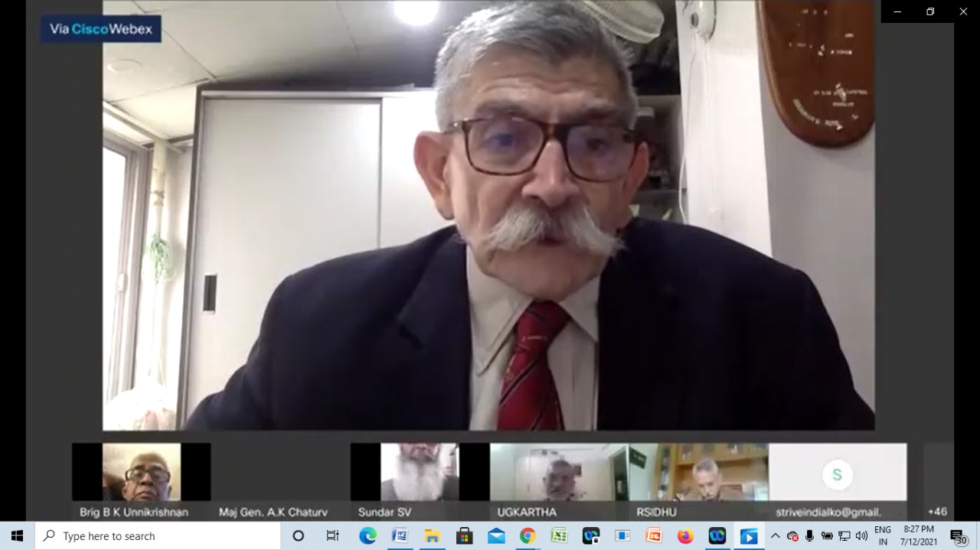Switch to the Google Chrome taskbar icon

coord(528,536)
